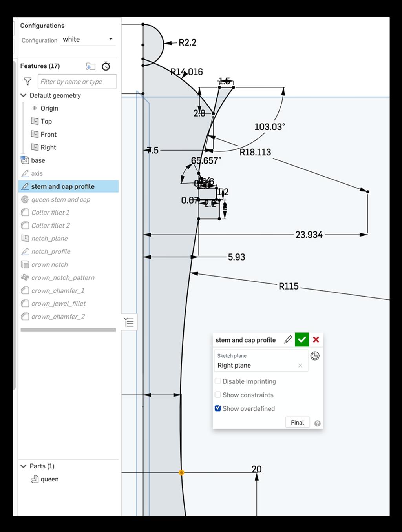Enable the Show constraints checkbox
This screenshot has width=402, height=532.
[x=218, y=395]
